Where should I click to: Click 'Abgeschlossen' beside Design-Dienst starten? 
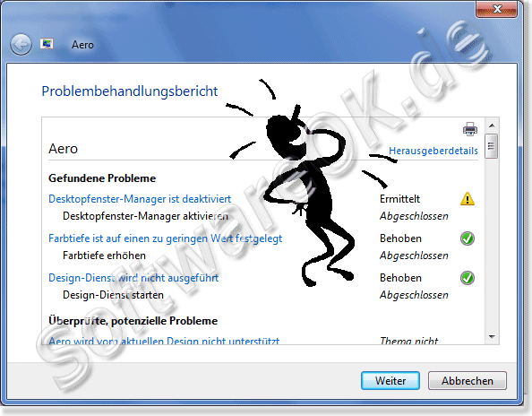coord(414,295)
